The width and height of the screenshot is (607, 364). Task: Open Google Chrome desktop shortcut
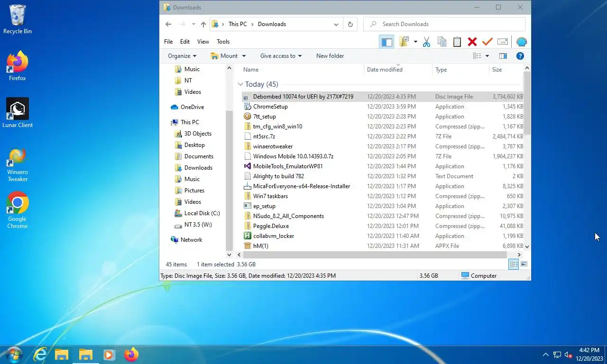(x=18, y=210)
